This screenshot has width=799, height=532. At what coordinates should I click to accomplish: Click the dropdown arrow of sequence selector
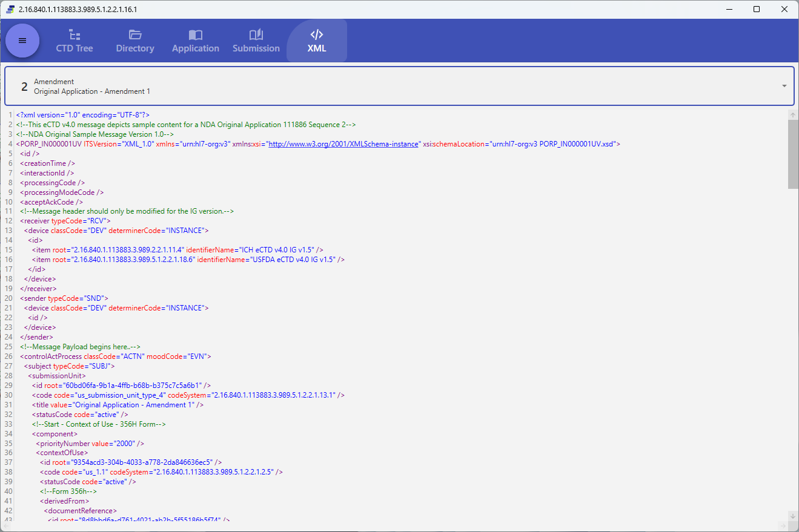[x=784, y=86]
